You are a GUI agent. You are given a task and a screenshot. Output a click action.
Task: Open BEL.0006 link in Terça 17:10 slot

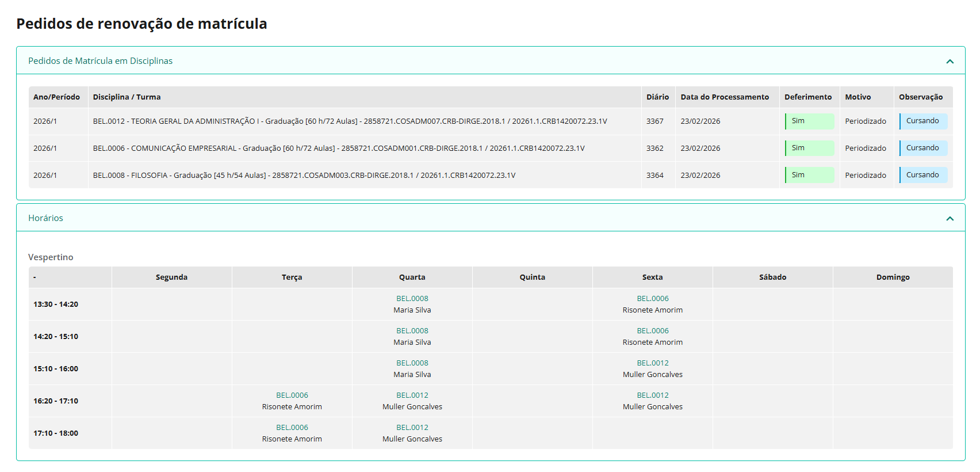pos(292,427)
